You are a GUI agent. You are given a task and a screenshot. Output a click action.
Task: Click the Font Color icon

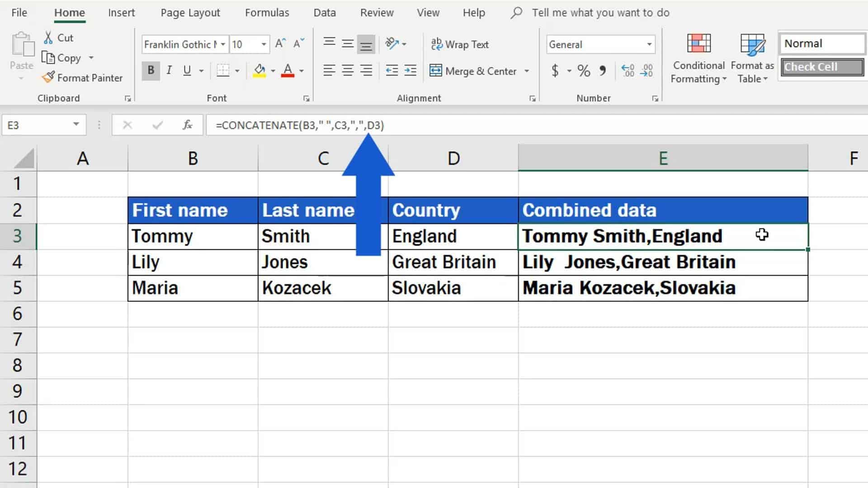click(288, 70)
